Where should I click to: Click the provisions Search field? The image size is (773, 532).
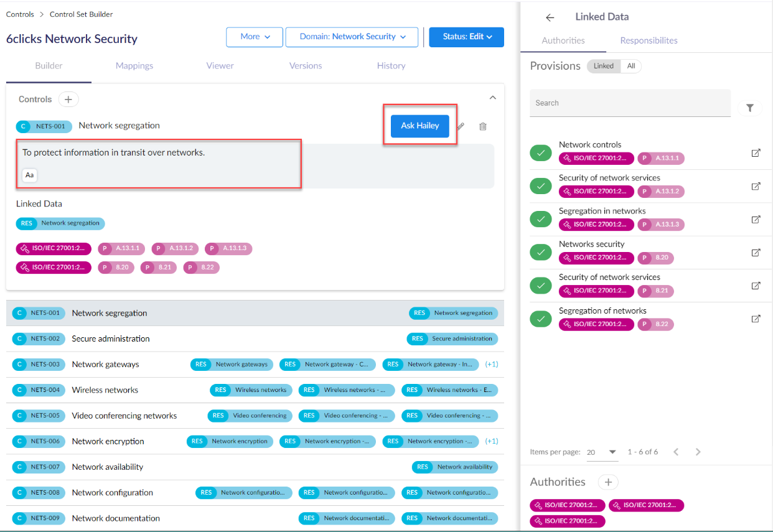coord(630,103)
